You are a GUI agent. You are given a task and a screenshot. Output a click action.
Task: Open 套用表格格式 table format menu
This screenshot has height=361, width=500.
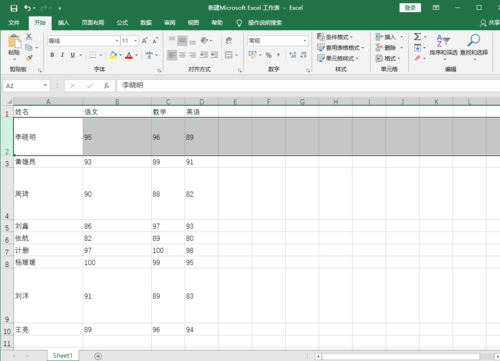340,48
